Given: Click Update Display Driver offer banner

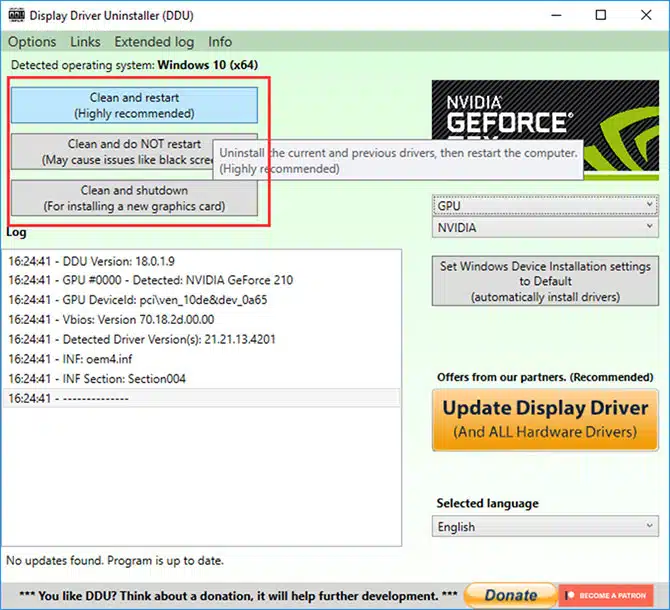Looking at the screenshot, I should (x=545, y=420).
